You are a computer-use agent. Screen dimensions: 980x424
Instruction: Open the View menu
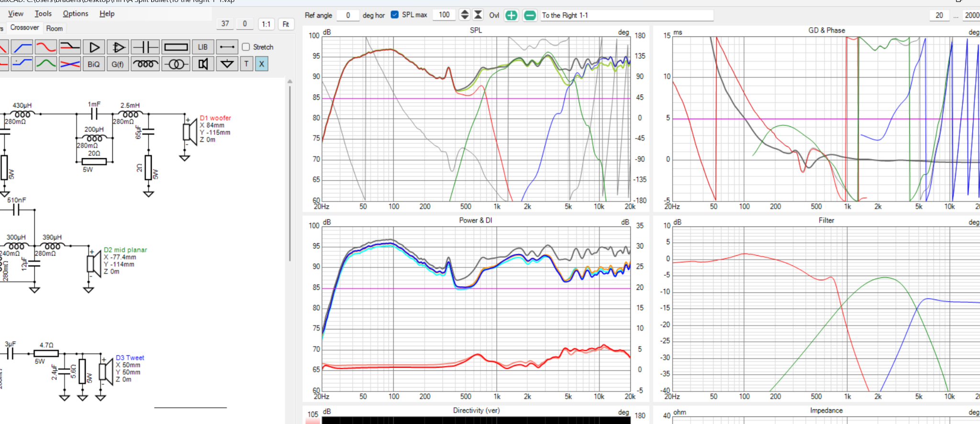click(x=16, y=13)
